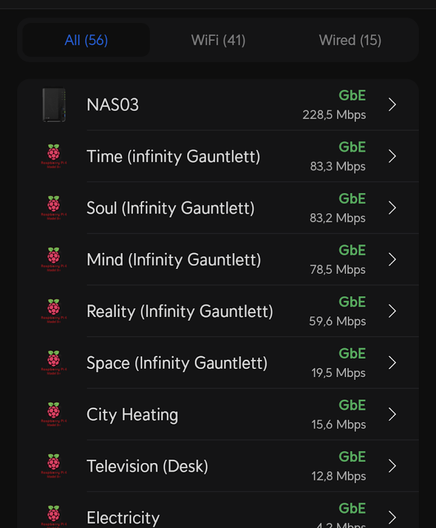Click the NAS03 device icon
Screen dimensions: 436x528
click(54, 105)
